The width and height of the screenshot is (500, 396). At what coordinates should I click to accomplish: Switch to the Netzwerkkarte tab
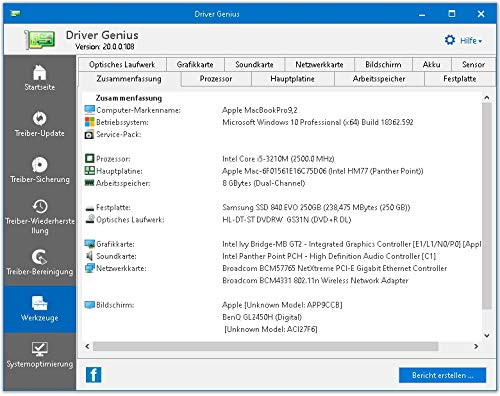tap(319, 64)
